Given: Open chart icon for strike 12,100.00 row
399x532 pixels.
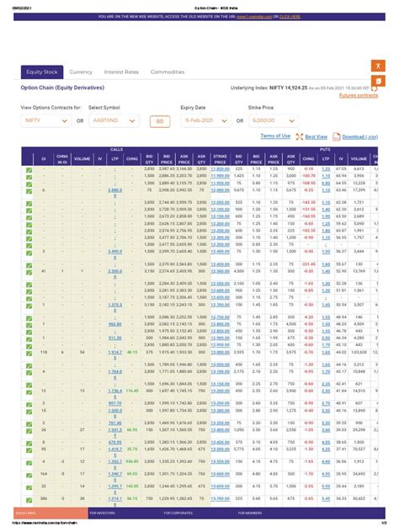Looking at the screenshot, I should click(29, 210).
